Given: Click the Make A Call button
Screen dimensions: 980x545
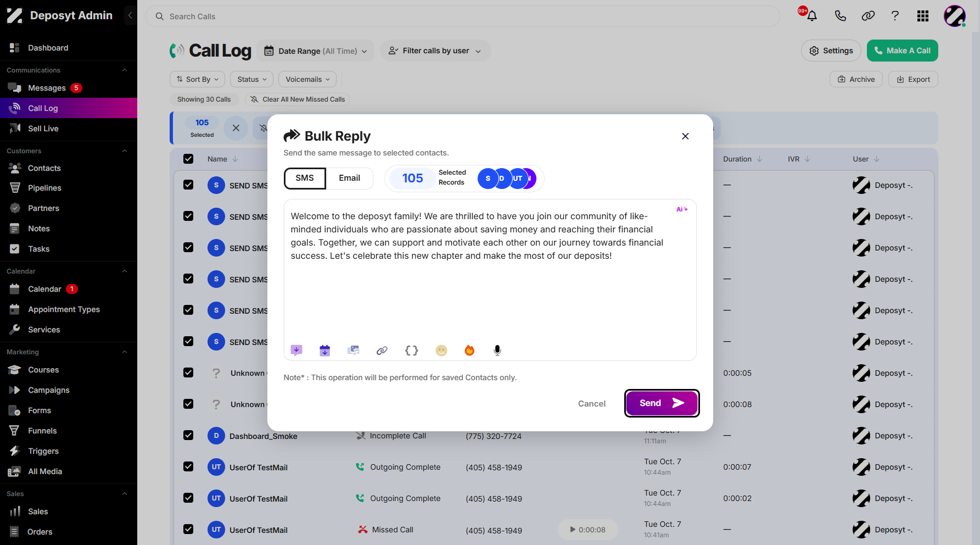Looking at the screenshot, I should [x=903, y=51].
